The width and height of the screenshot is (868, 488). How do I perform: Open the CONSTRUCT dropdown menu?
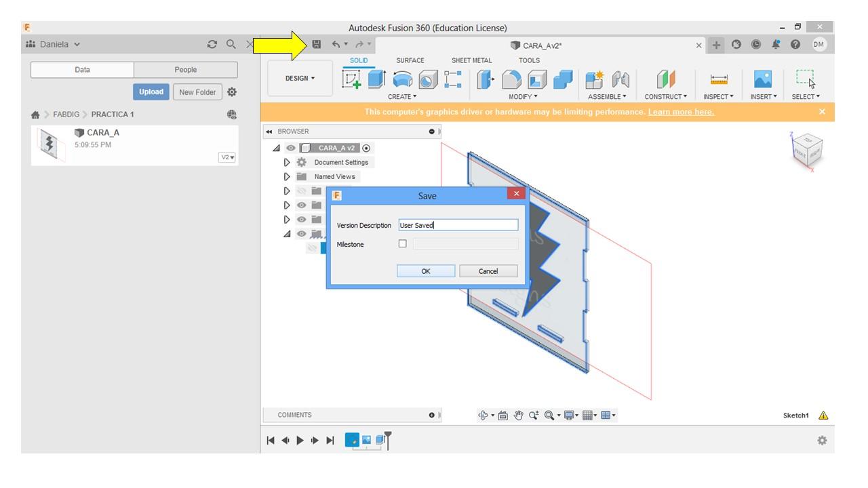(666, 97)
